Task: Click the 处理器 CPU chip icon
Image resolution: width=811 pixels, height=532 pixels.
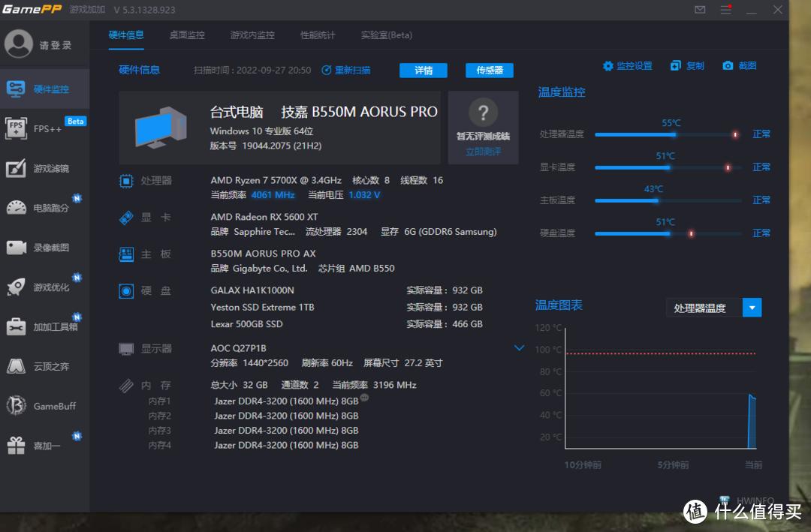Action: tap(126, 181)
